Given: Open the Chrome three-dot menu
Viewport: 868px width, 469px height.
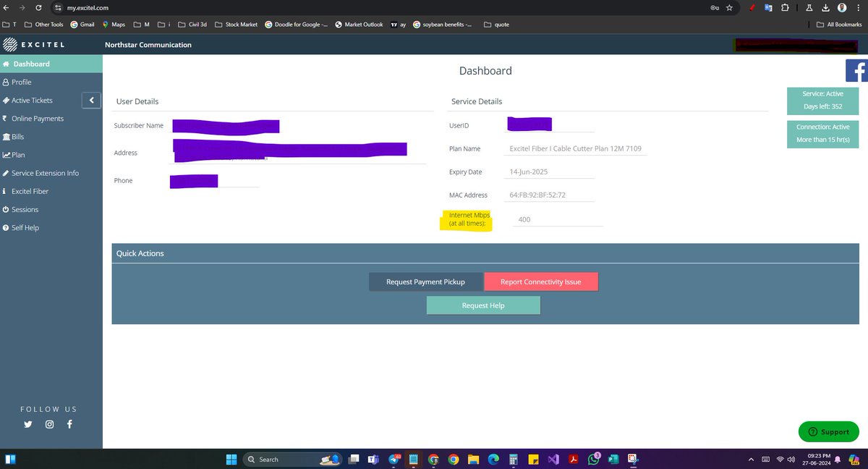Looking at the screenshot, I should click(859, 7).
